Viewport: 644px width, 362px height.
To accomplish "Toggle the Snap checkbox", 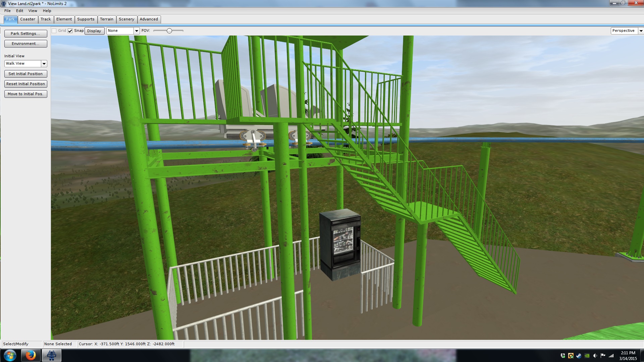I will tap(70, 31).
